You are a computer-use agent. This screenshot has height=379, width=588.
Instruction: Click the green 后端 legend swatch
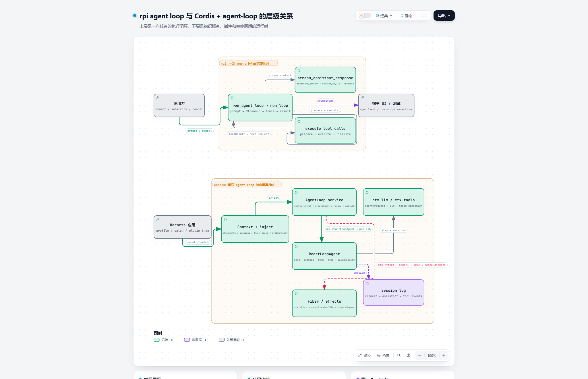click(156, 340)
